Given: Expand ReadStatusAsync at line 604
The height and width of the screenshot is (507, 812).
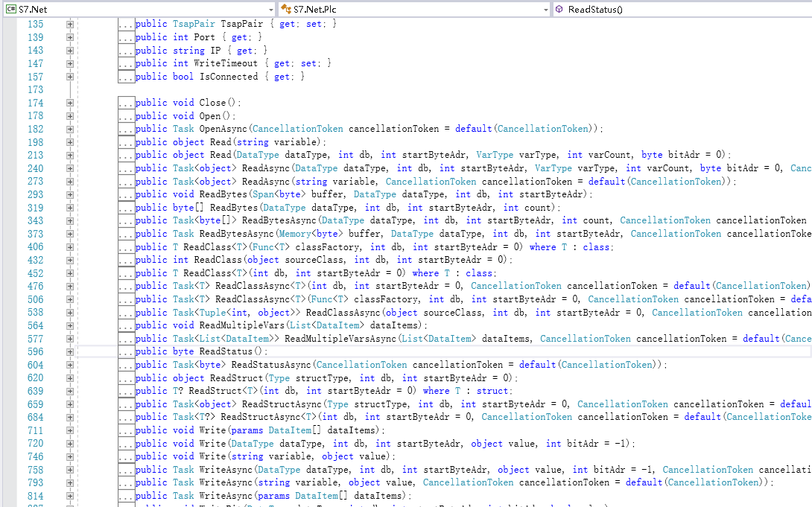Looking at the screenshot, I should pos(70,366).
